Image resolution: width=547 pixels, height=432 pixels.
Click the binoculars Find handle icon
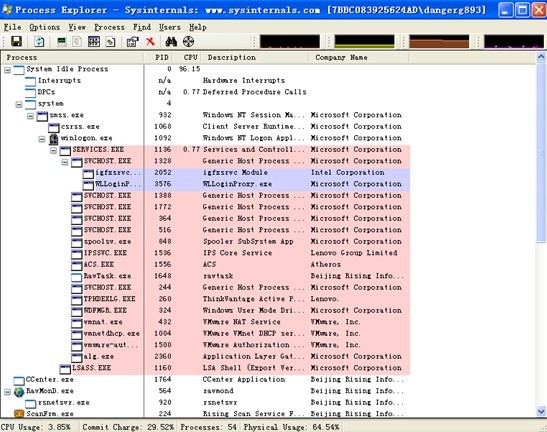pyautogui.click(x=171, y=42)
